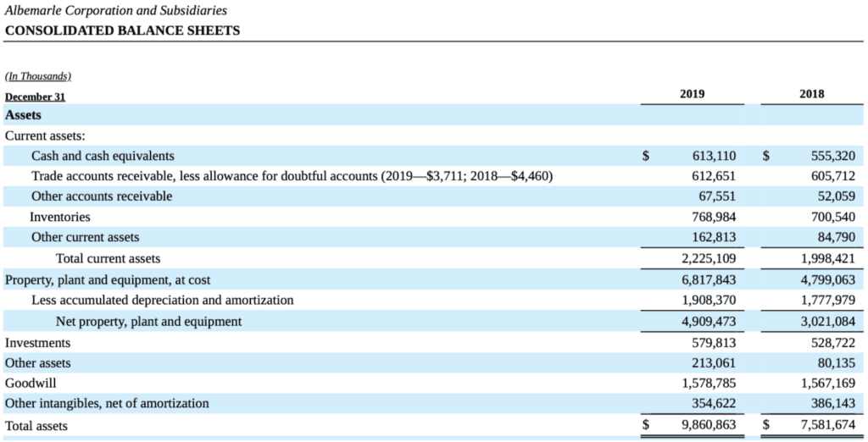Screen dimensions: 868x442
Task: Click value 6,817,843
Action: (709, 280)
